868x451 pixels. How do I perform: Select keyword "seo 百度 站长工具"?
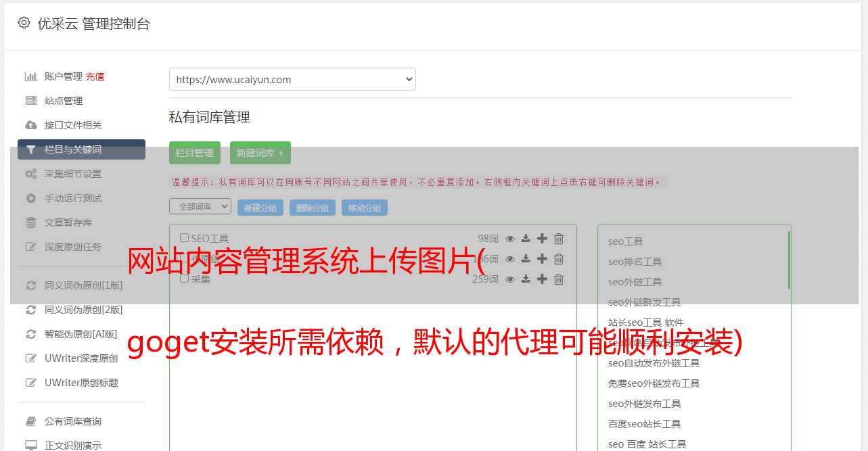(647, 444)
